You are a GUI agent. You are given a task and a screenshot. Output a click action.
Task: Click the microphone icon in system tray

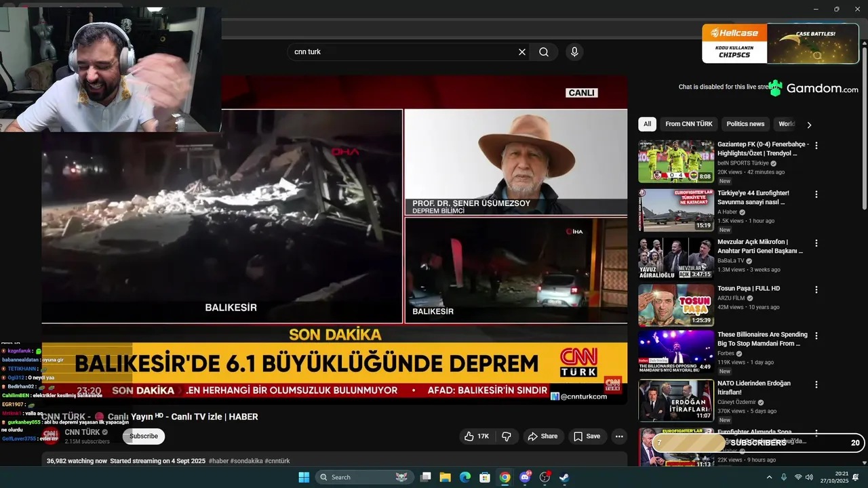pos(784,477)
